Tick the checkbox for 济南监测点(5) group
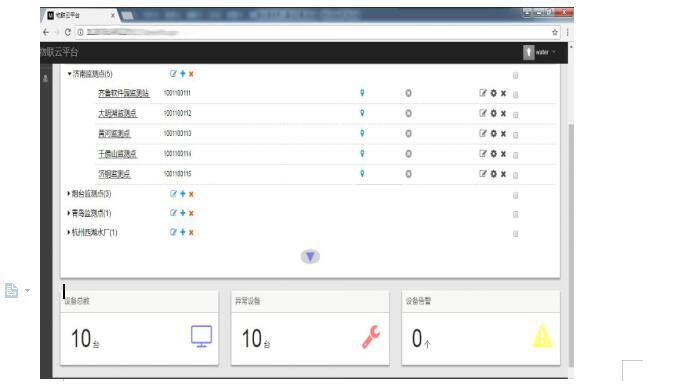Image resolution: width=687 pixels, height=392 pixels. (x=516, y=75)
